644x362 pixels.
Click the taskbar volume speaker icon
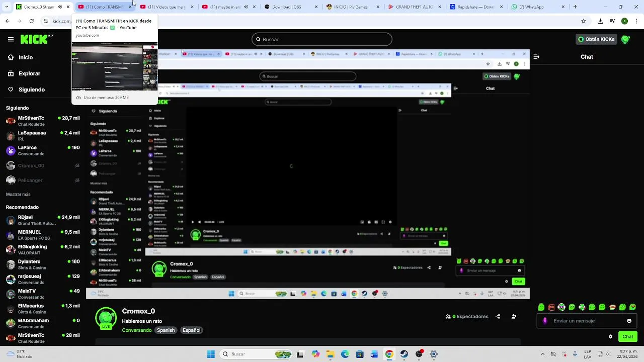coord(609,354)
